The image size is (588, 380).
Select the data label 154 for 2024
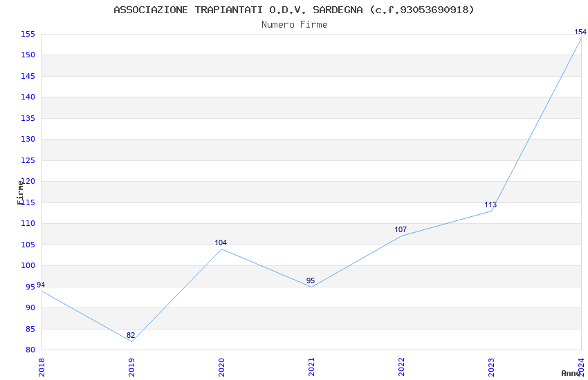(580, 32)
